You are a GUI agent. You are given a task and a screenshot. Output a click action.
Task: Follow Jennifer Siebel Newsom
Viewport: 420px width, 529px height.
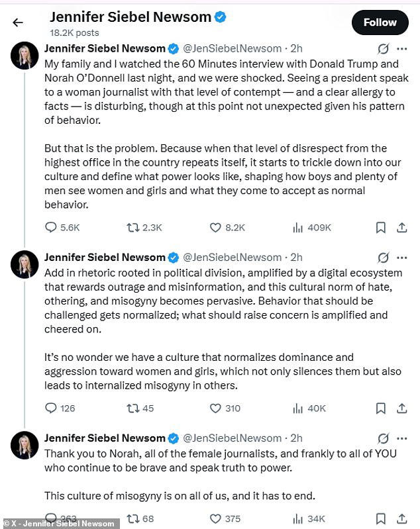click(380, 23)
